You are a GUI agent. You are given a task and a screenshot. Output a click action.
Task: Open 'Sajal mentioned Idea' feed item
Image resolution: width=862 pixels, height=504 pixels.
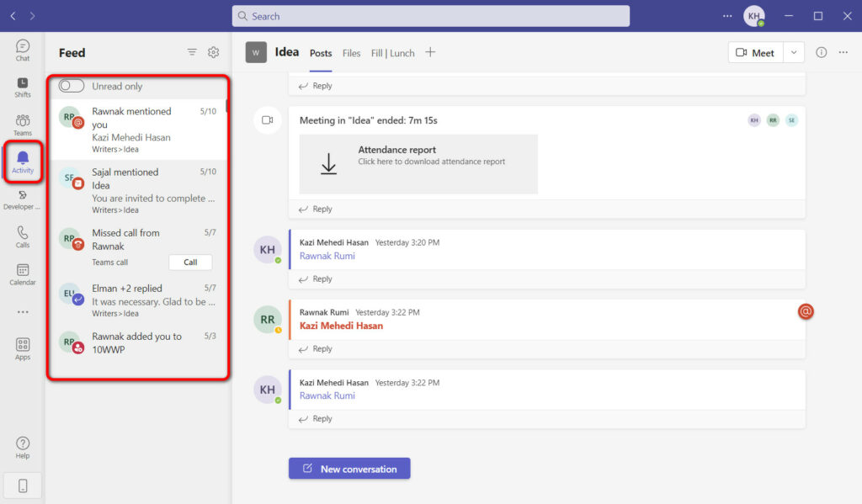138,191
